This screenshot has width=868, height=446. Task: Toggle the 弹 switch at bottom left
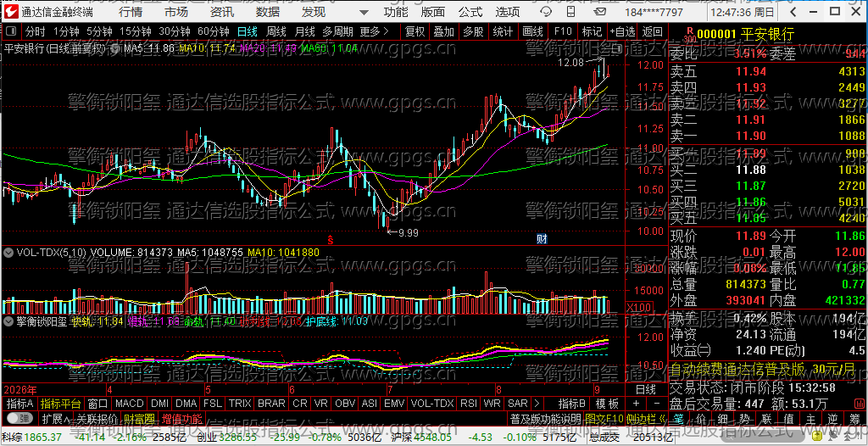pos(19,418)
